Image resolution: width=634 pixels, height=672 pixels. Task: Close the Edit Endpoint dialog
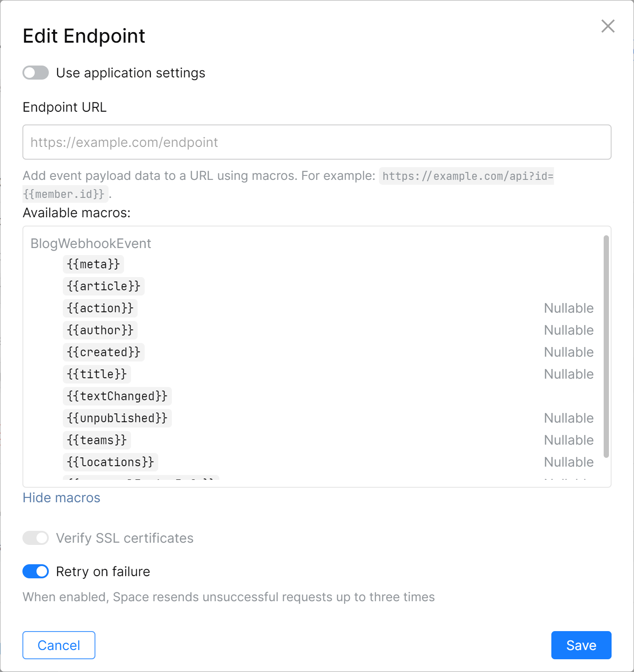[608, 26]
